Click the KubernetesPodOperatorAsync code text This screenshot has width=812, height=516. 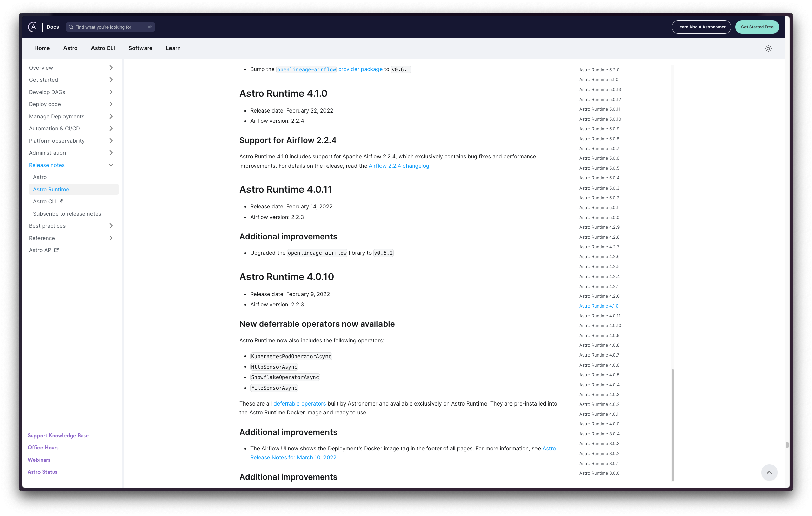pos(291,356)
